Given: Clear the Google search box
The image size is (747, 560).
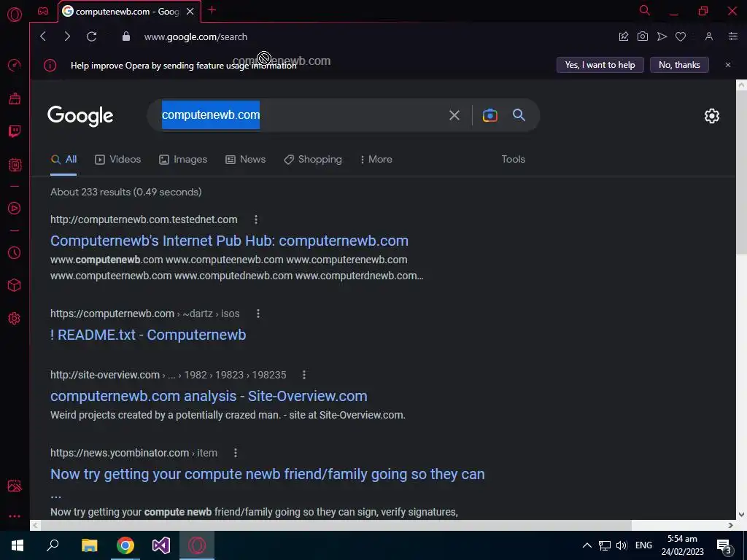Looking at the screenshot, I should click(x=454, y=114).
